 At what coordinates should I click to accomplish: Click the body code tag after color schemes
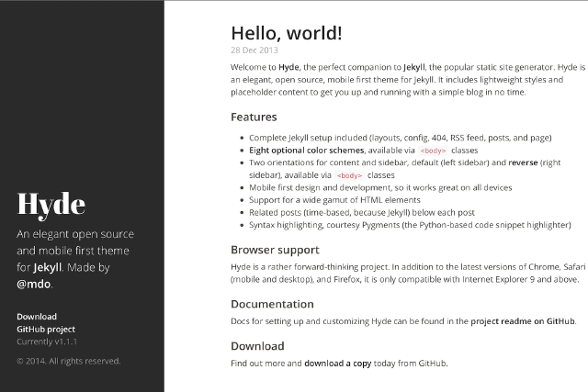click(x=433, y=151)
